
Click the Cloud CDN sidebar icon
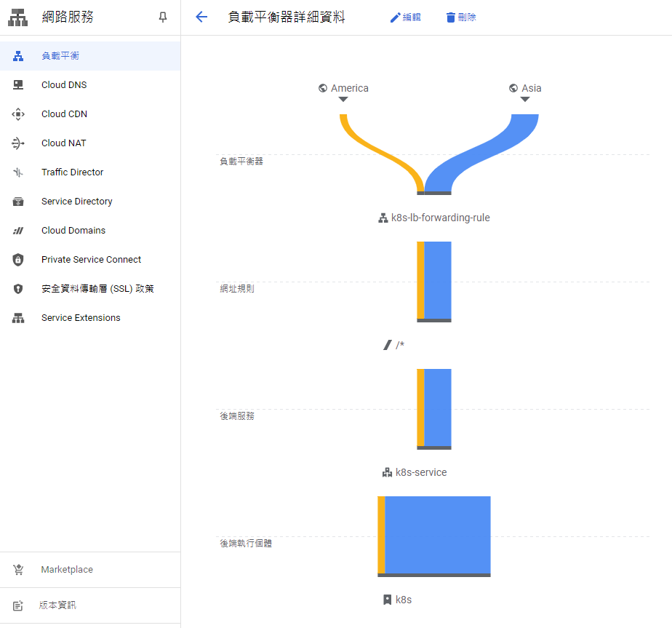point(18,114)
